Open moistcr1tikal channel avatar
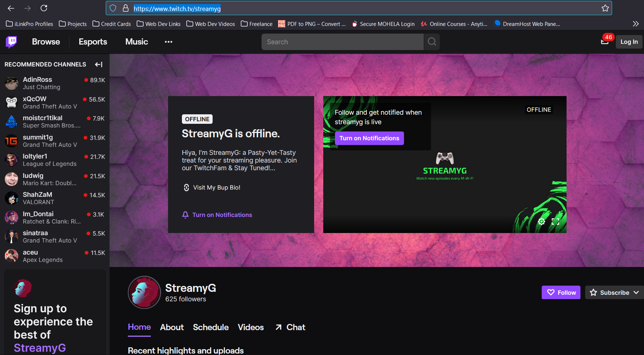Viewport: 644px width, 355px height. (x=12, y=122)
